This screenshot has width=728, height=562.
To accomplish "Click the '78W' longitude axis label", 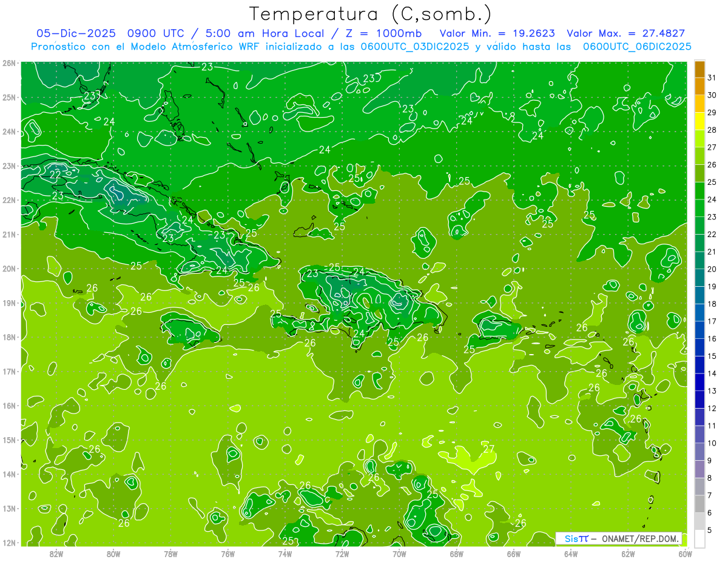I will [x=170, y=554].
